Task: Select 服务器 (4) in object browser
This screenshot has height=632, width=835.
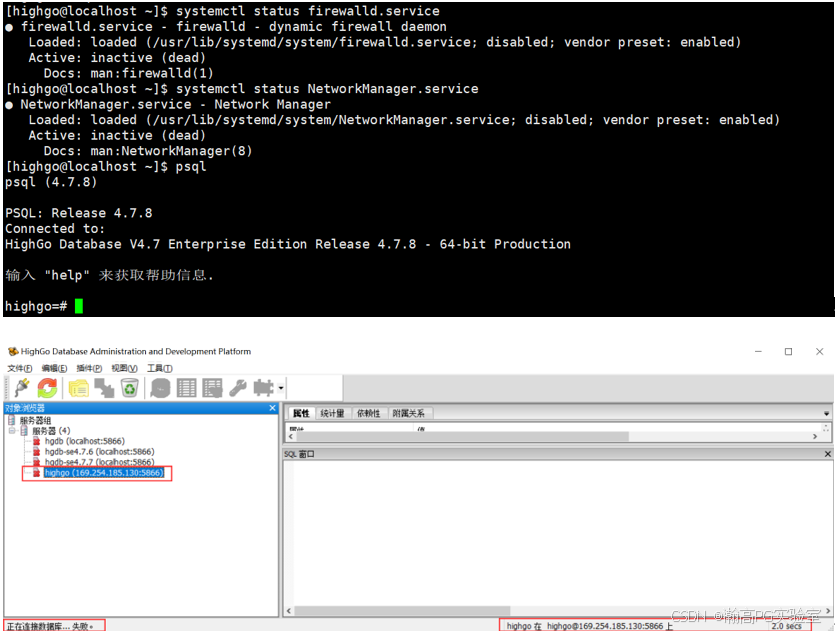Action: click(51, 431)
